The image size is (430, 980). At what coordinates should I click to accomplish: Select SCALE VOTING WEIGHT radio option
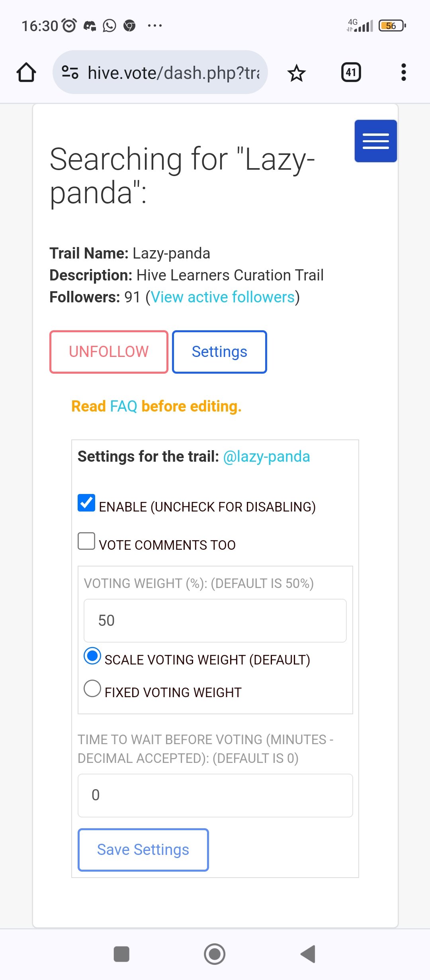click(x=92, y=656)
